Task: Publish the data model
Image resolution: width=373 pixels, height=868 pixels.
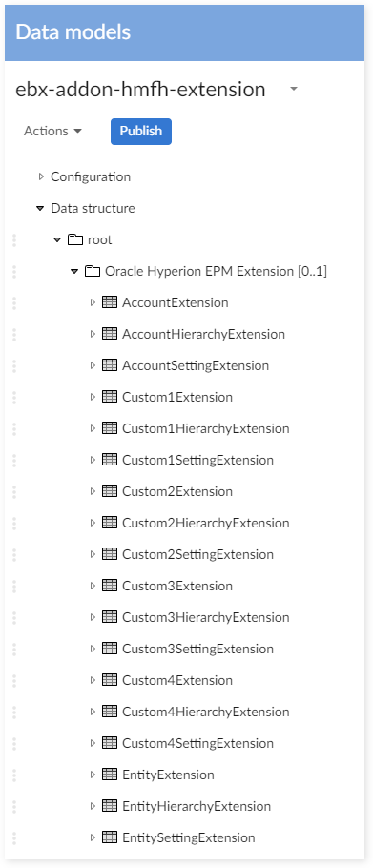Action: coord(141,132)
